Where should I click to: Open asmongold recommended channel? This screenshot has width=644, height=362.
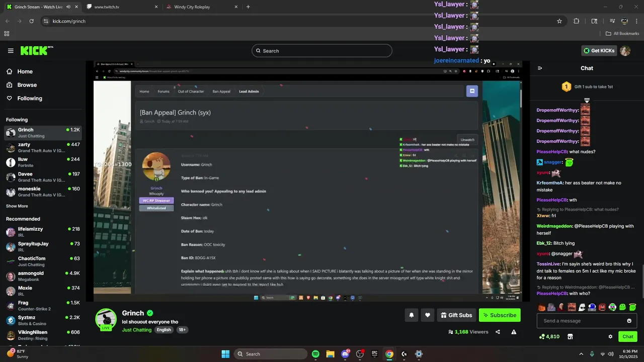pyautogui.click(x=43, y=276)
